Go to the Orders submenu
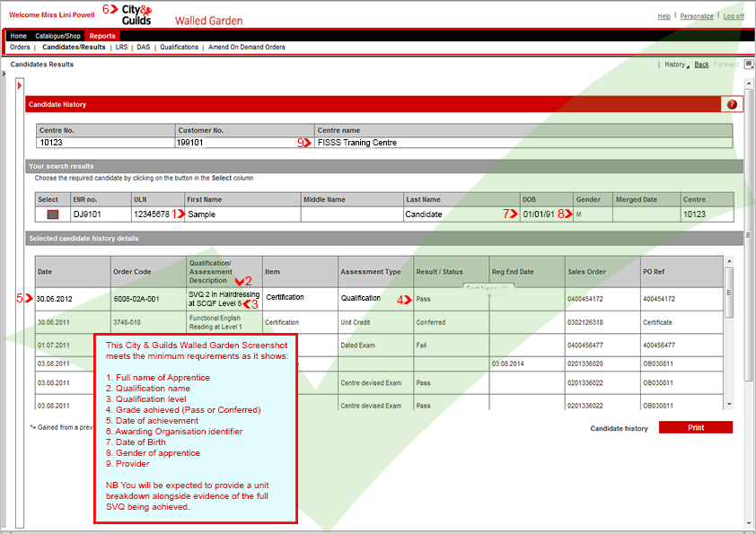 (20, 48)
